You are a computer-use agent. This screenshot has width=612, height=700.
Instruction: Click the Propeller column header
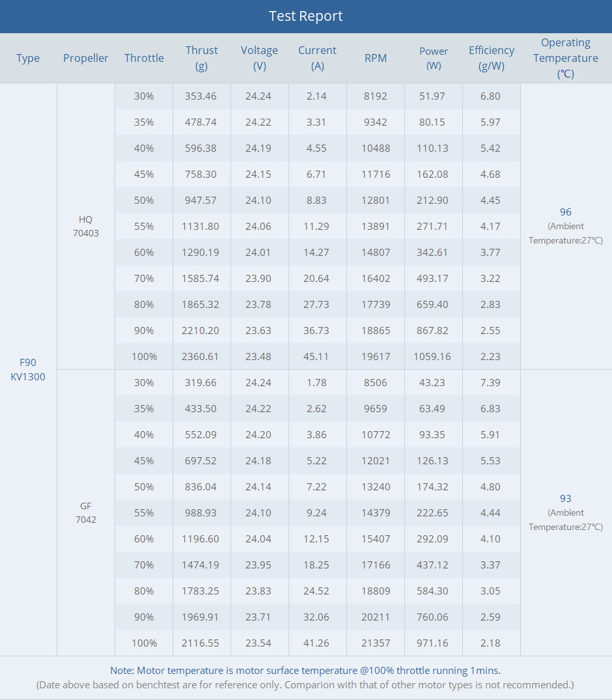click(86, 58)
